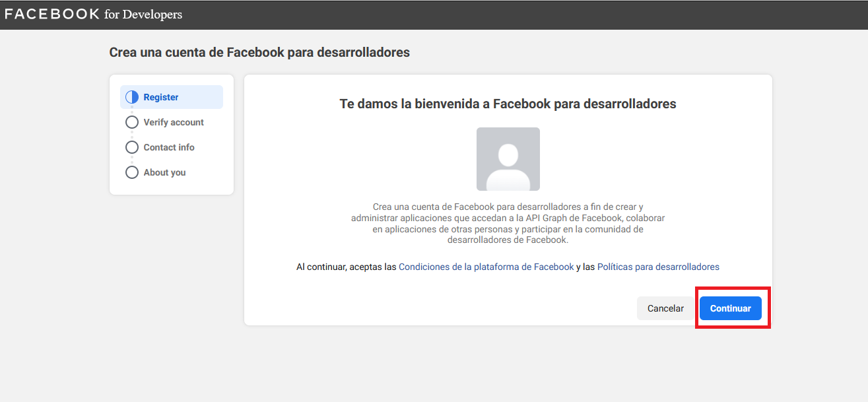Click the About you step circle icon
This screenshot has height=402, width=868.
tap(132, 172)
